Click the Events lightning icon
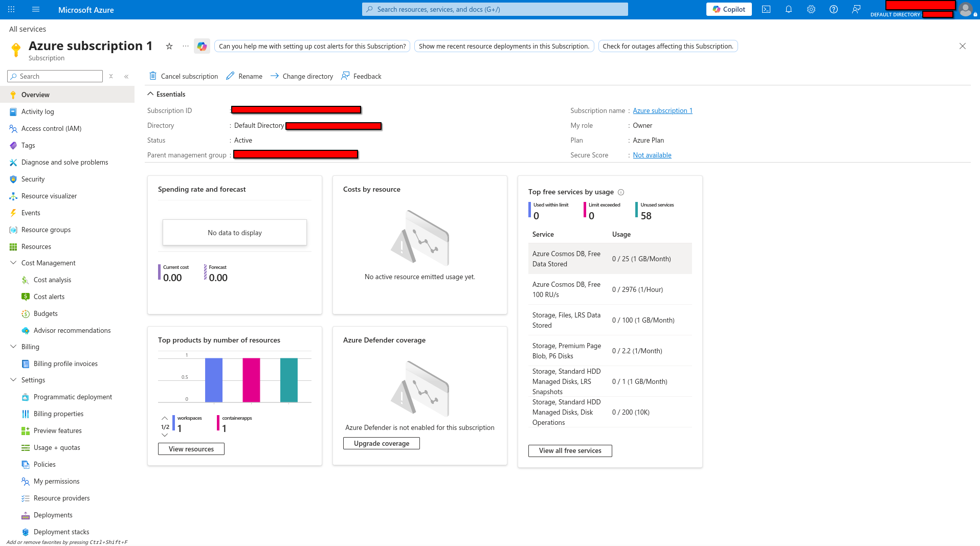The image size is (980, 546). coord(13,213)
